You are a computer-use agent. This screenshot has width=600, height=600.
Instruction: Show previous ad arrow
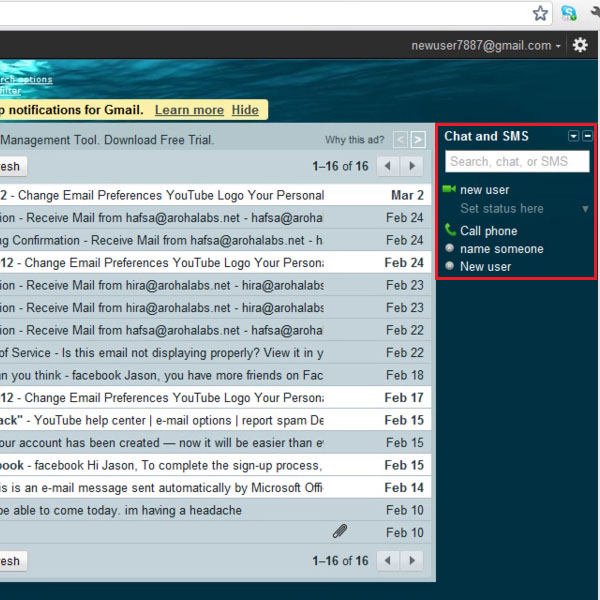click(400, 140)
